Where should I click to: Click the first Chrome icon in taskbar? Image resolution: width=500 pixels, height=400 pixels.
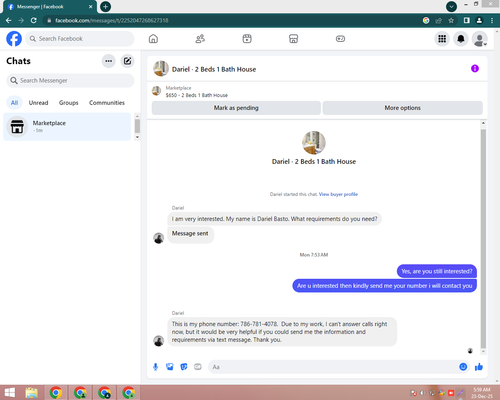tap(56, 393)
